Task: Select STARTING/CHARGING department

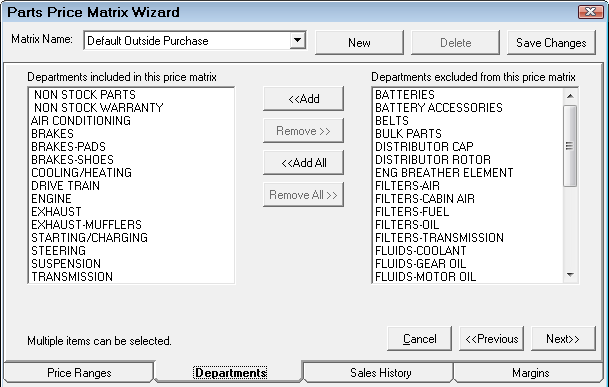Action: (x=131, y=238)
